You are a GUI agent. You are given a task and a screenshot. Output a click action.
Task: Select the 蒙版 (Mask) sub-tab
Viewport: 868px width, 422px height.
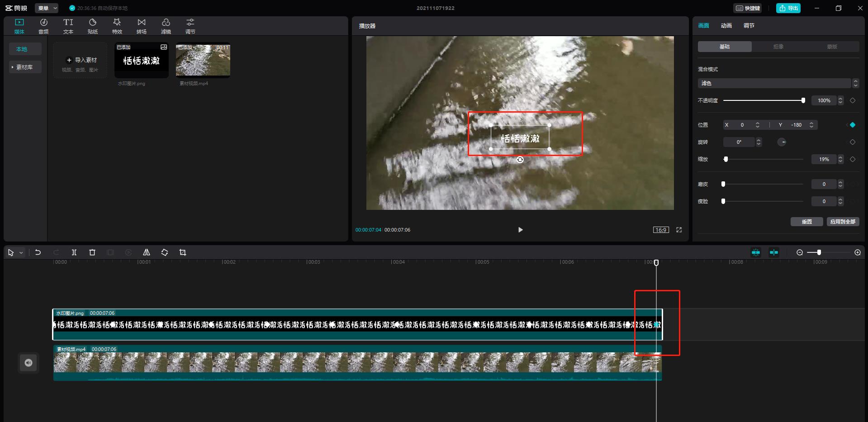point(832,47)
